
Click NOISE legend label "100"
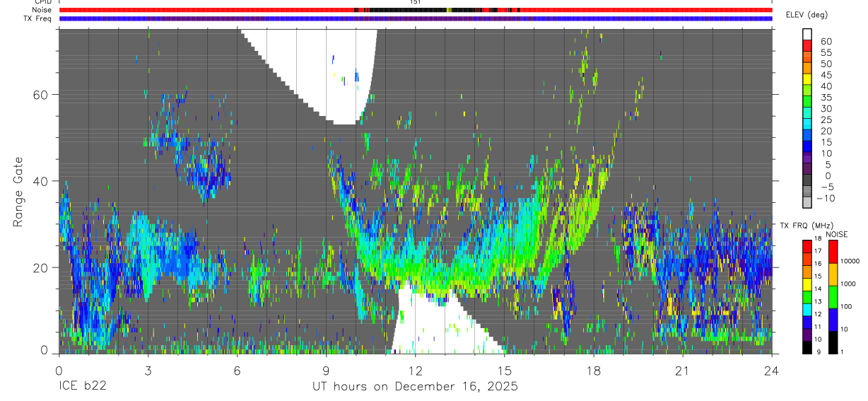coord(846,307)
